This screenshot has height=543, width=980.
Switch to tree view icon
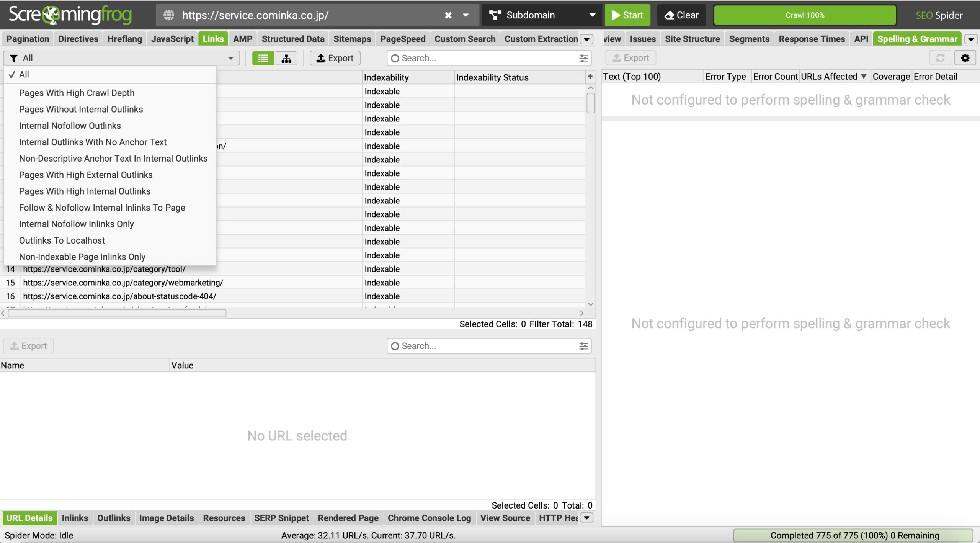pos(286,58)
